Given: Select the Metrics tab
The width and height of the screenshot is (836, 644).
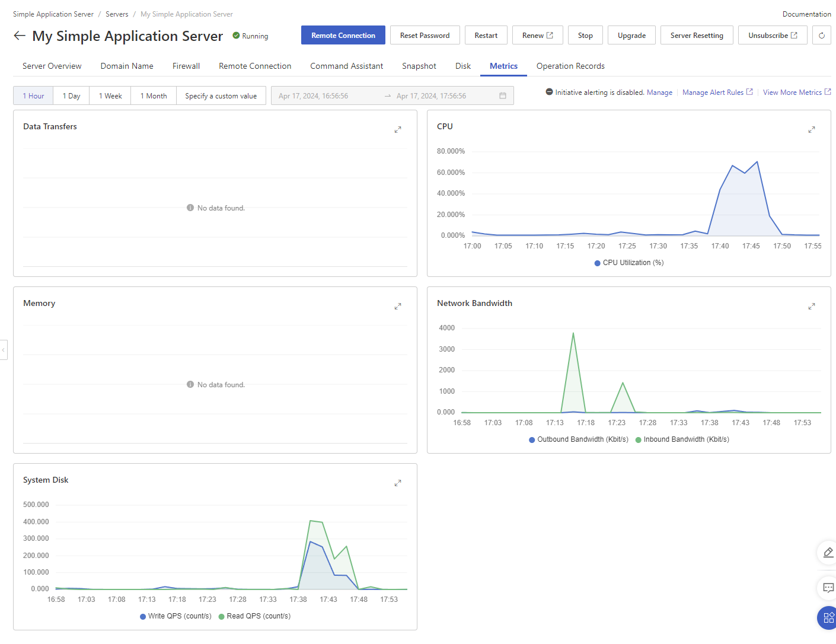Looking at the screenshot, I should coord(504,66).
